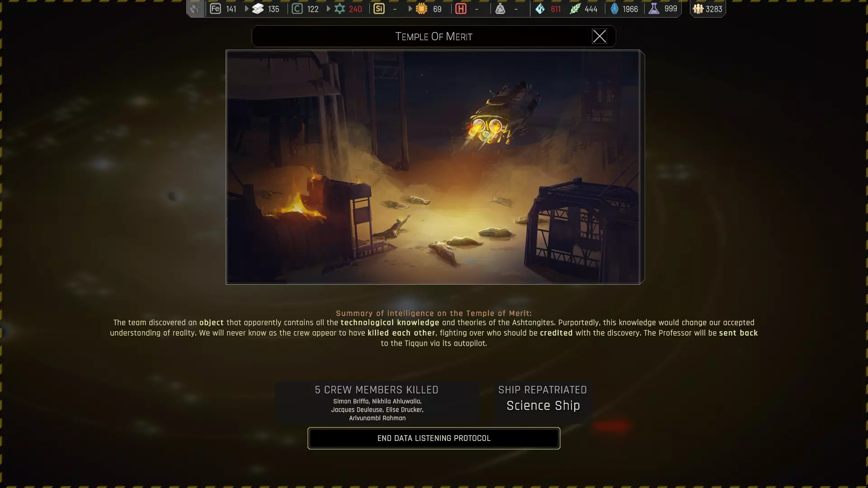This screenshot has width=868, height=488.
Task: Click the red H hydrogen icon
Action: 461,9
